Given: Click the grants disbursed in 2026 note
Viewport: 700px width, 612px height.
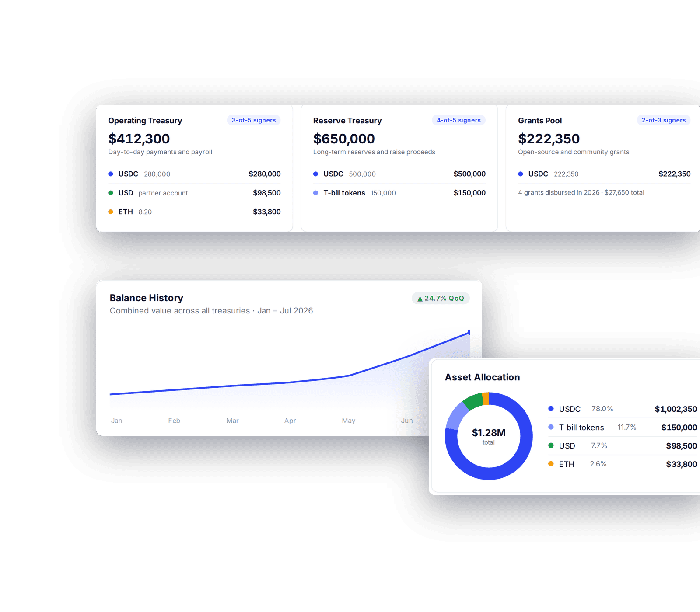Looking at the screenshot, I should [x=581, y=192].
